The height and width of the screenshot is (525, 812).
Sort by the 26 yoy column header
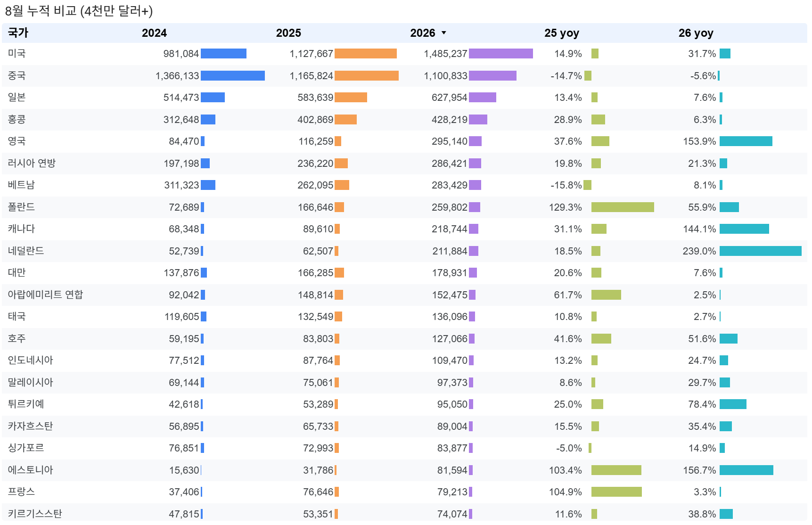(x=696, y=33)
